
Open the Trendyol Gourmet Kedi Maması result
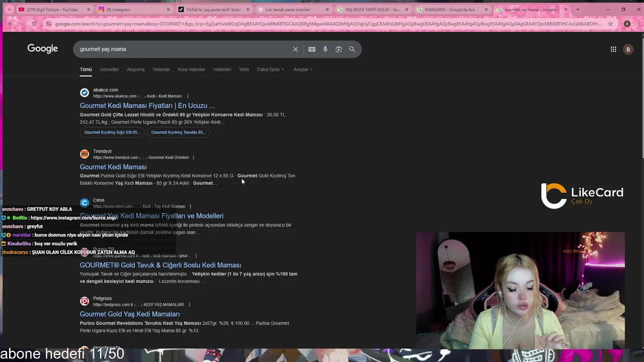[113, 167]
